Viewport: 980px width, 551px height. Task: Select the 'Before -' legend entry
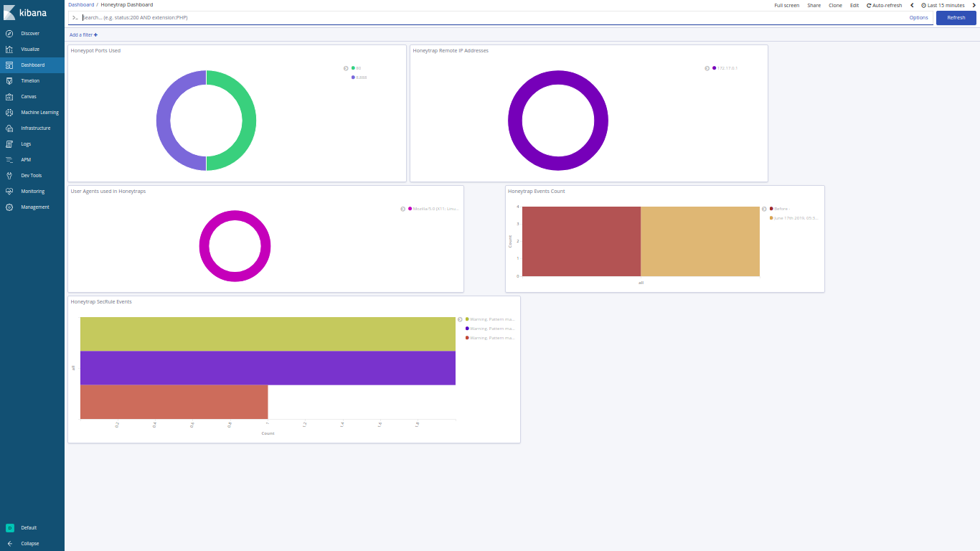pyautogui.click(x=778, y=209)
